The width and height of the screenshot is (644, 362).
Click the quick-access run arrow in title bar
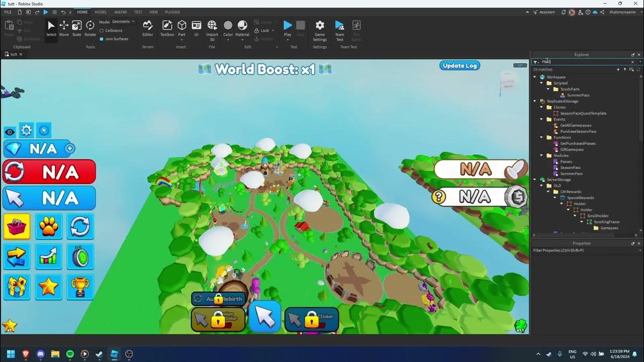click(x=46, y=12)
